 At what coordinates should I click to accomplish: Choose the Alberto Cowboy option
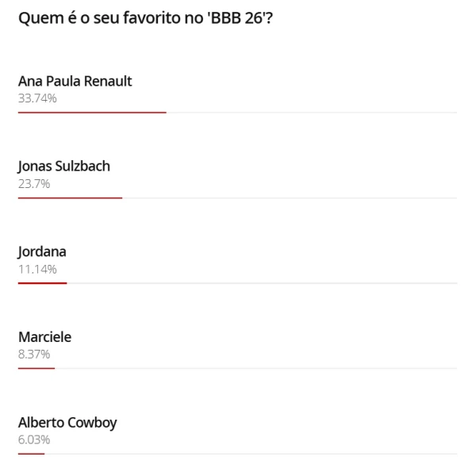pyautogui.click(x=67, y=422)
